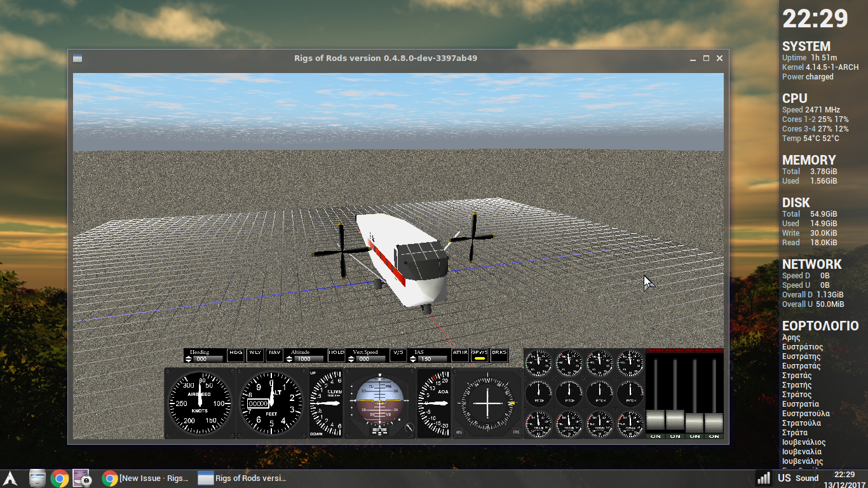The image size is (868, 488).
Task: Click the AOA angle of attack gauge
Action: 433,403
